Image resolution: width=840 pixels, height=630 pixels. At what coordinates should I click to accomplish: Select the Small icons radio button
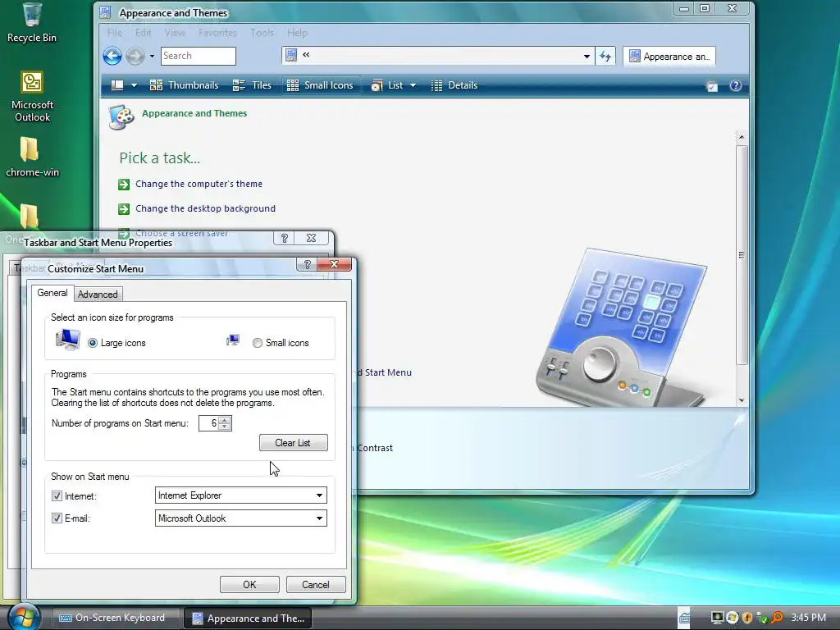tap(257, 343)
